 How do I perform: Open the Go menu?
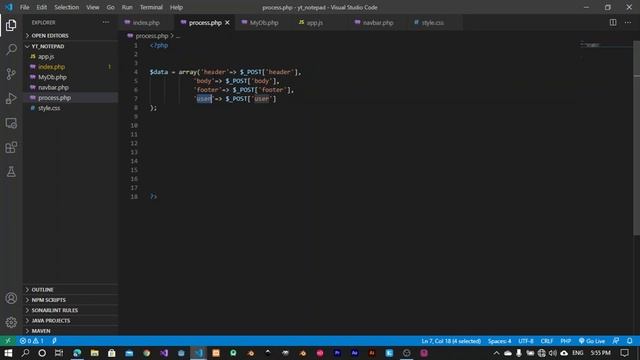click(111, 7)
